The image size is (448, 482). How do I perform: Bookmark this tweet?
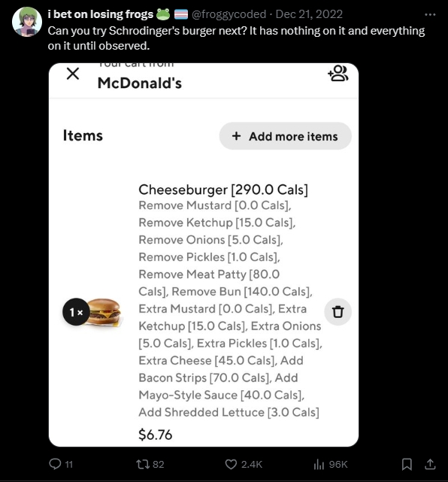[407, 464]
